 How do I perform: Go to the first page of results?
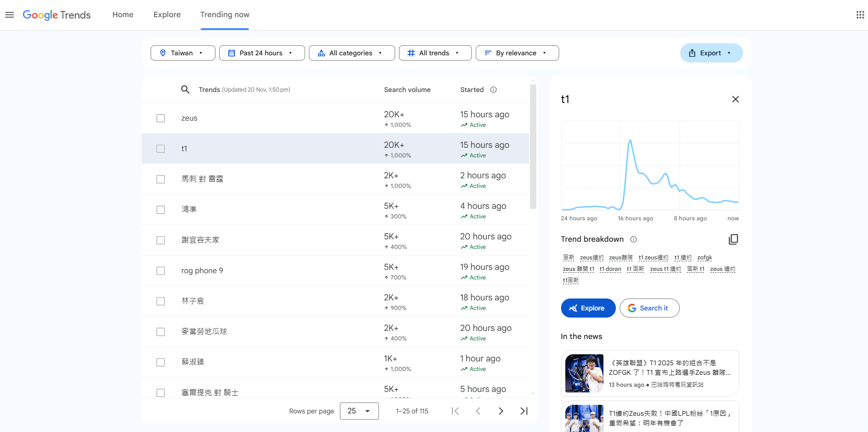point(455,411)
